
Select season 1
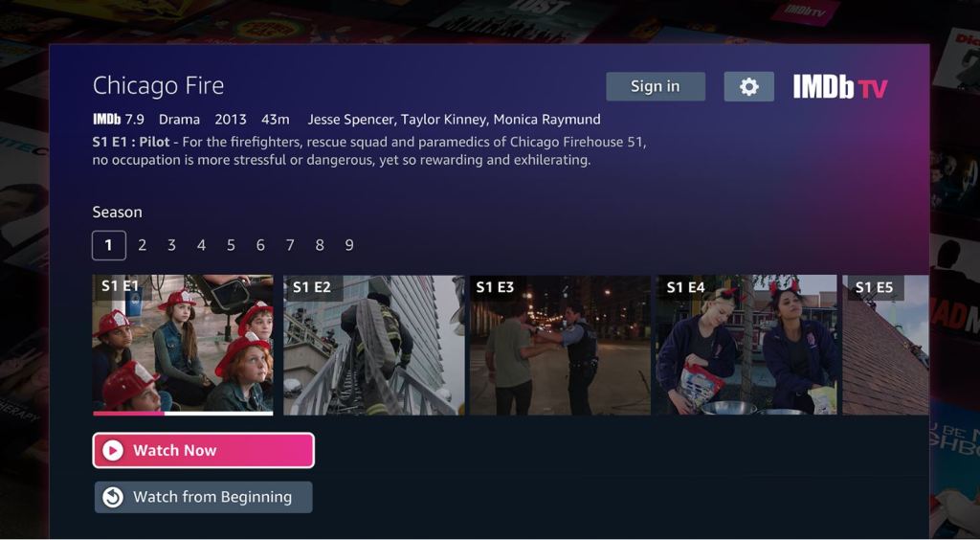click(109, 246)
